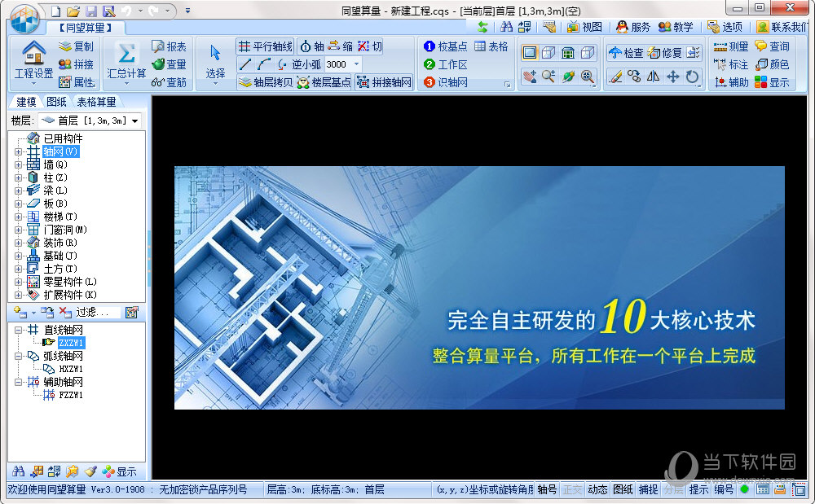Switch to the 图纸 tab

click(56, 102)
